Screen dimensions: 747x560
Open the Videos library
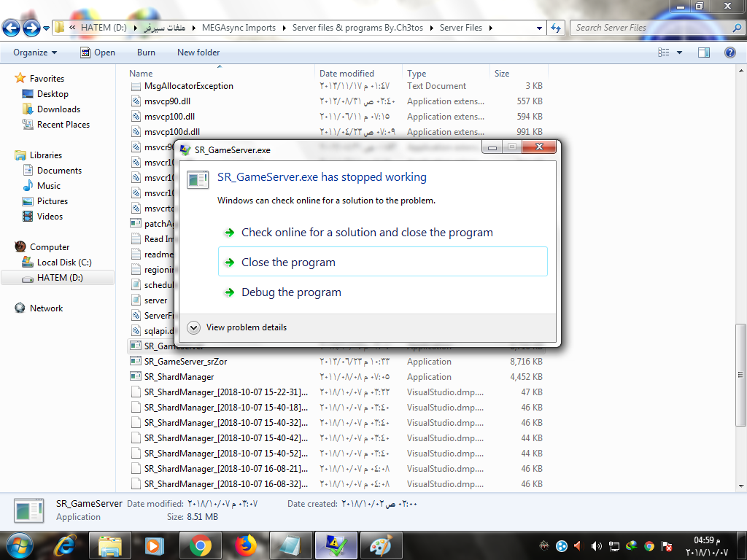pos(50,216)
